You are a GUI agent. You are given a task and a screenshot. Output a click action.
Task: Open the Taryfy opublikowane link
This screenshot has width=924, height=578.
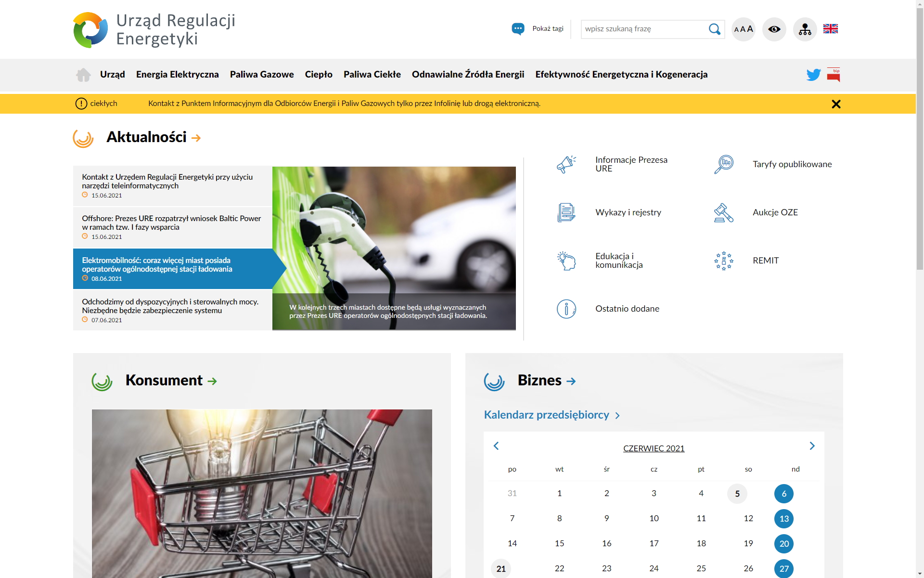[792, 164]
